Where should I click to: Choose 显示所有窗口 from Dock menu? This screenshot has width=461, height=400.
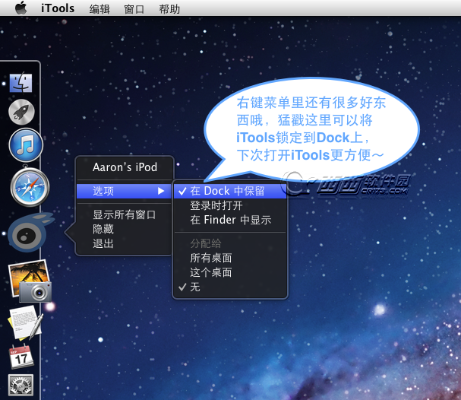point(125,215)
